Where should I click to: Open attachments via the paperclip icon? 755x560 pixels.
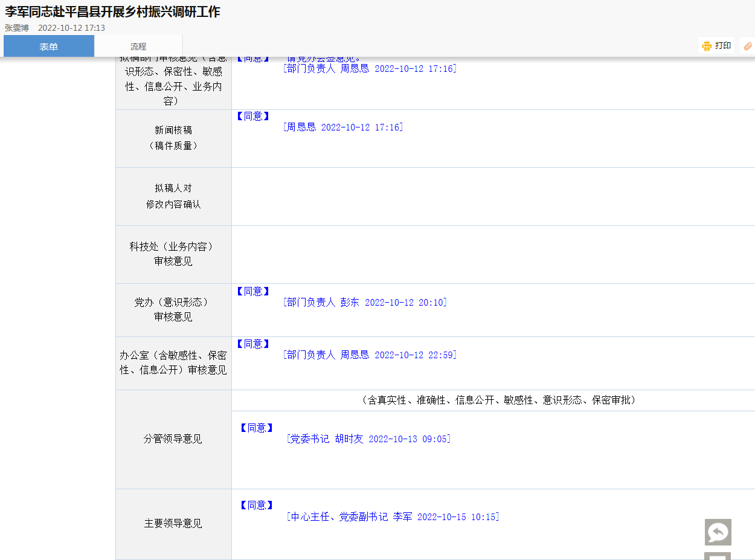click(748, 46)
